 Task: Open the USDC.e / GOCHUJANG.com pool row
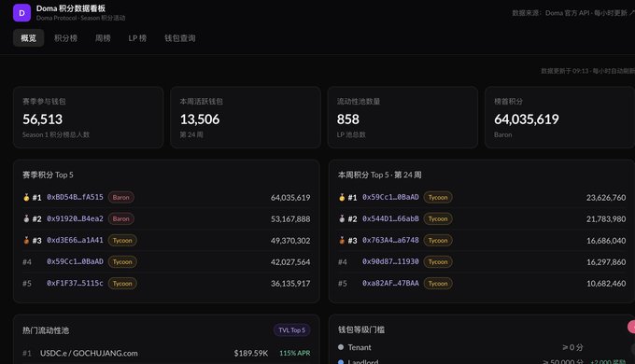click(x=166, y=353)
